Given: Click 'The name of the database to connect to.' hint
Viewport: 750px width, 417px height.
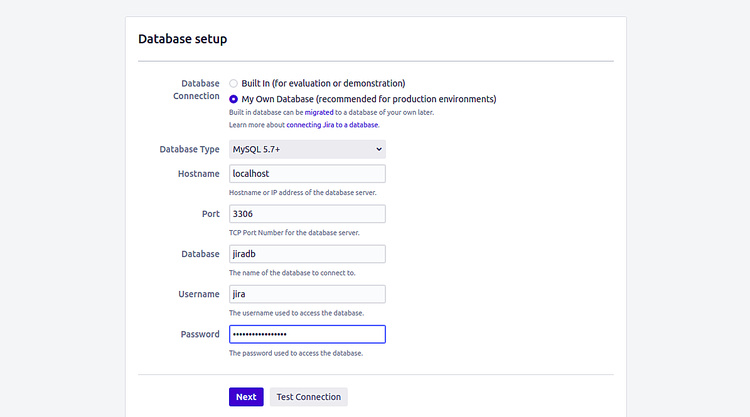Looking at the screenshot, I should tap(292, 273).
